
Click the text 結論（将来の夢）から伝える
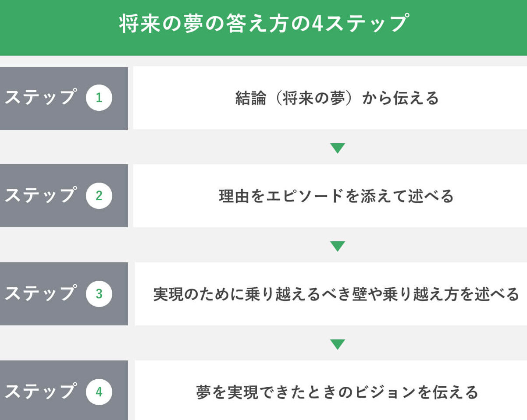(337, 99)
